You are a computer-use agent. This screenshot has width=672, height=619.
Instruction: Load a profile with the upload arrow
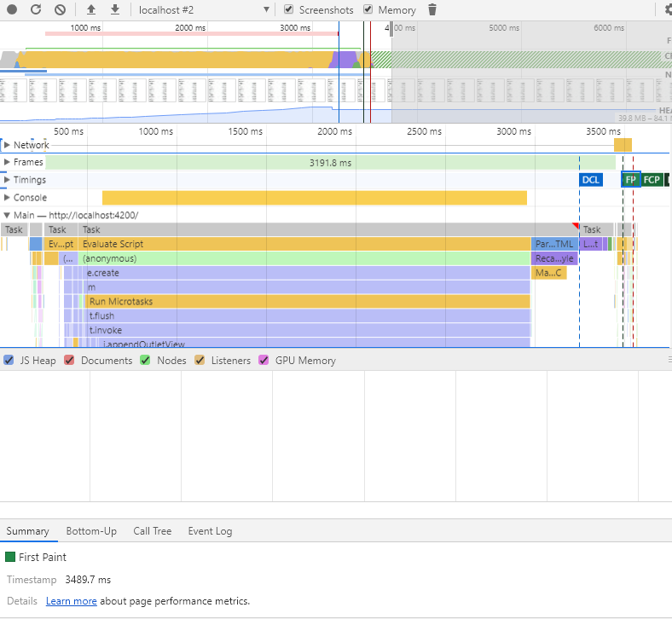point(91,9)
